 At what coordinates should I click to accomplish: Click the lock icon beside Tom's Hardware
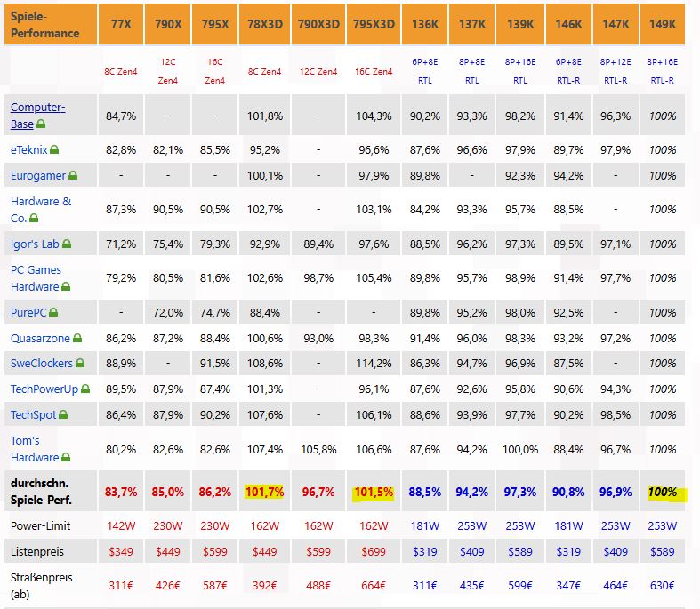point(66,457)
